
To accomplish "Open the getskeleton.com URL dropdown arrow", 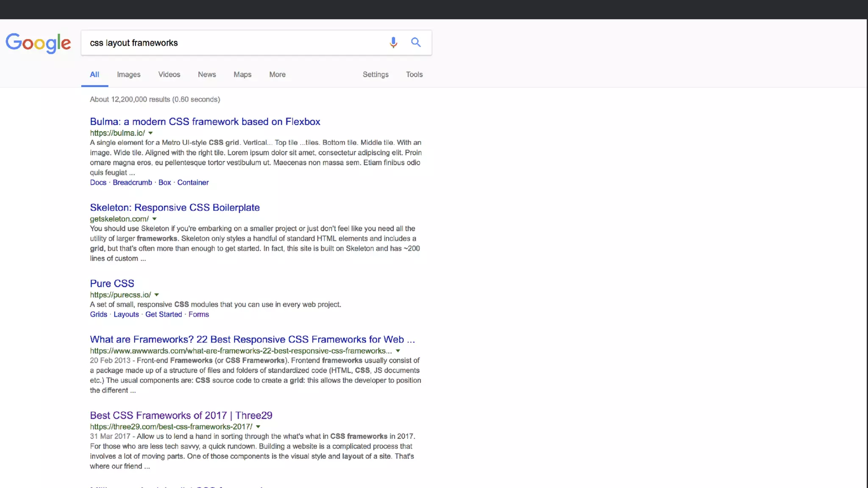I will click(x=154, y=219).
